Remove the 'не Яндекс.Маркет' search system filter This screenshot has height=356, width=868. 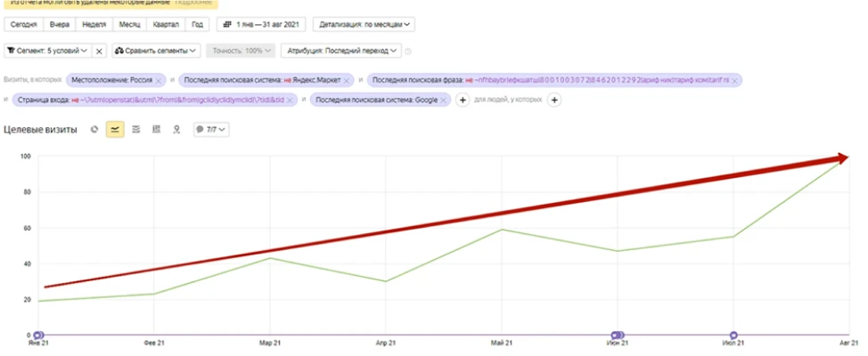tap(347, 80)
